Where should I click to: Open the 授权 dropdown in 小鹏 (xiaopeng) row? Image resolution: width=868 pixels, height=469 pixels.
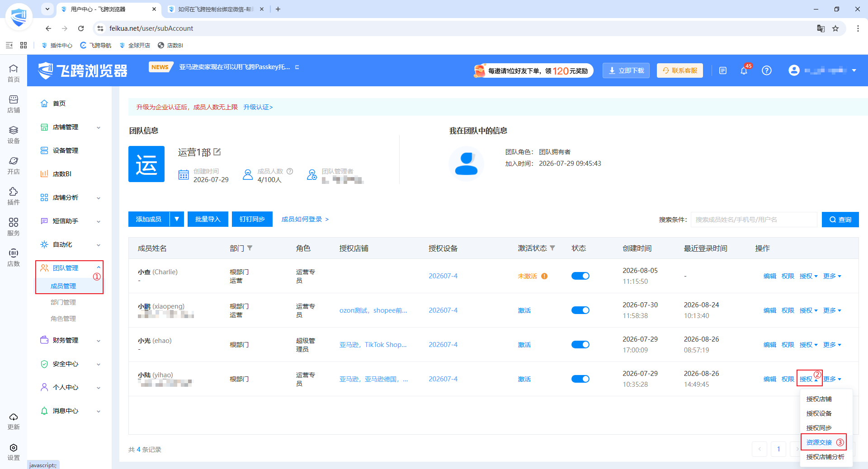pyautogui.click(x=808, y=310)
